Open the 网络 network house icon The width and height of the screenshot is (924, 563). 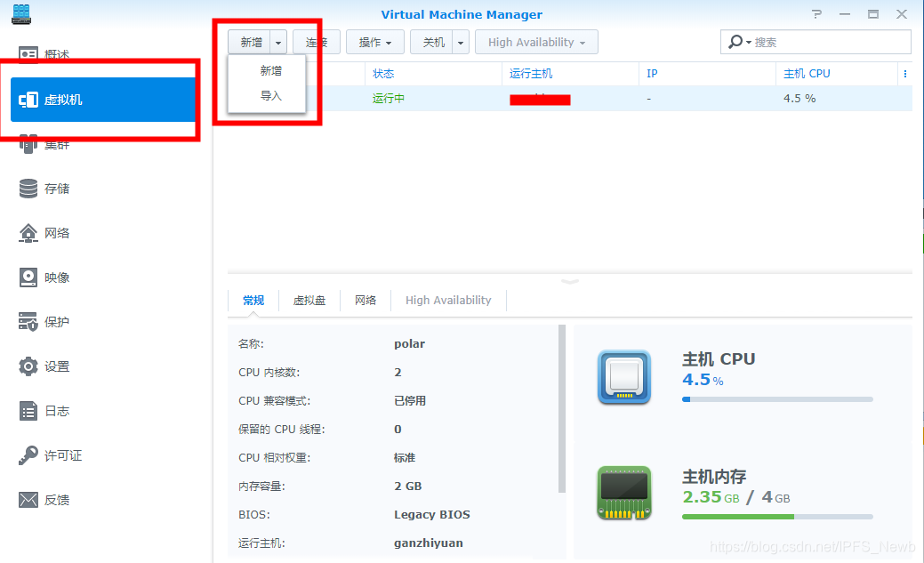tap(28, 233)
